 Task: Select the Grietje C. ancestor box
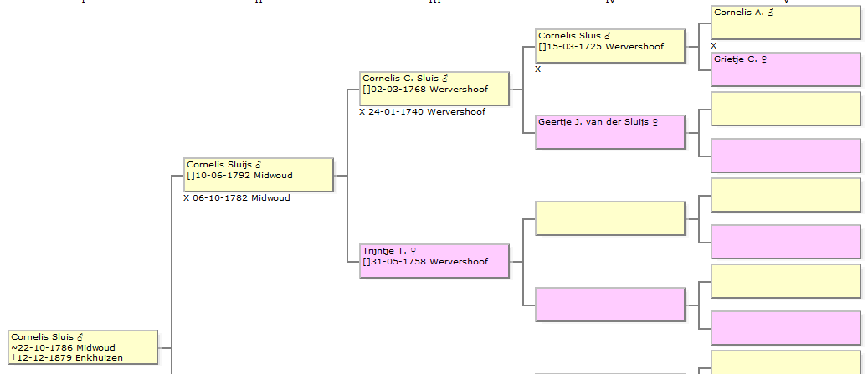coord(785,69)
